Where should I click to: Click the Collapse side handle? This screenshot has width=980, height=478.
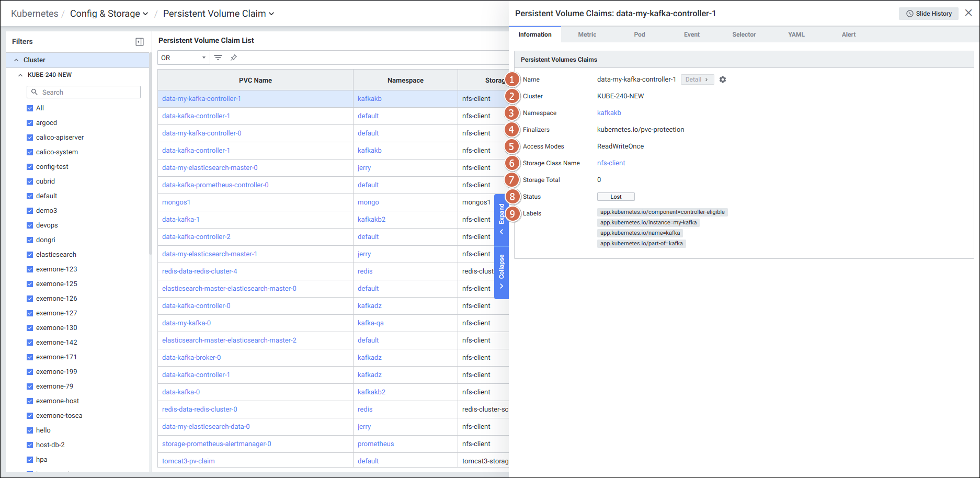(502, 271)
